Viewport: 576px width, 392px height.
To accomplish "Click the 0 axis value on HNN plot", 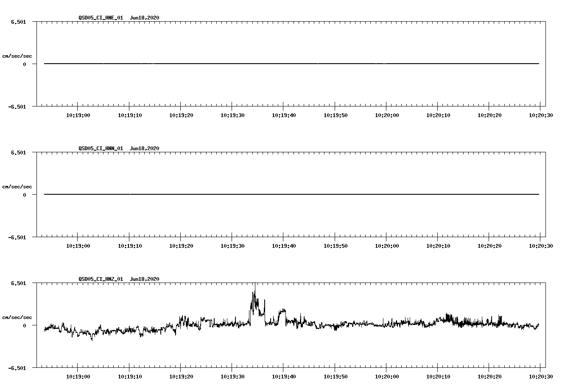I will click(25, 195).
